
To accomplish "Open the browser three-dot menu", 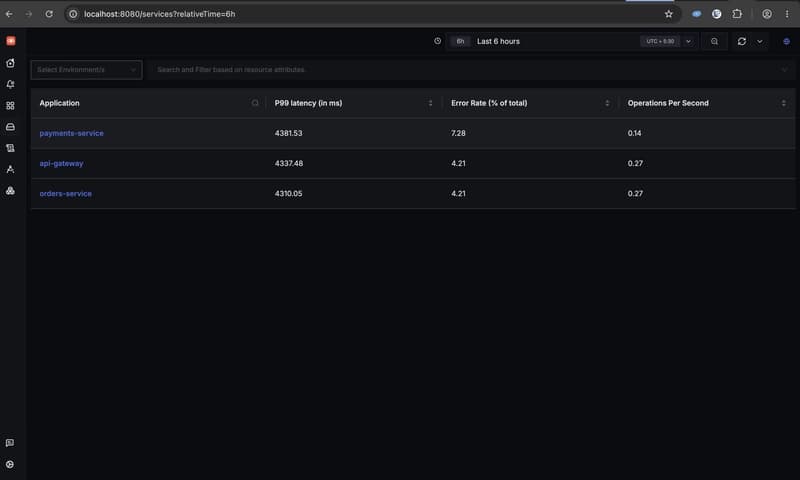I will [787, 14].
